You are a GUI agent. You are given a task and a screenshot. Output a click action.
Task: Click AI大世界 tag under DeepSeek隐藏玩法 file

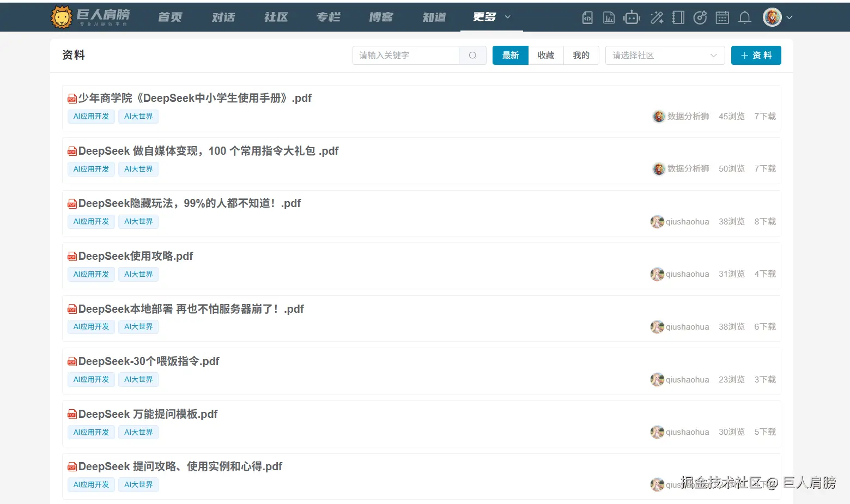point(138,222)
